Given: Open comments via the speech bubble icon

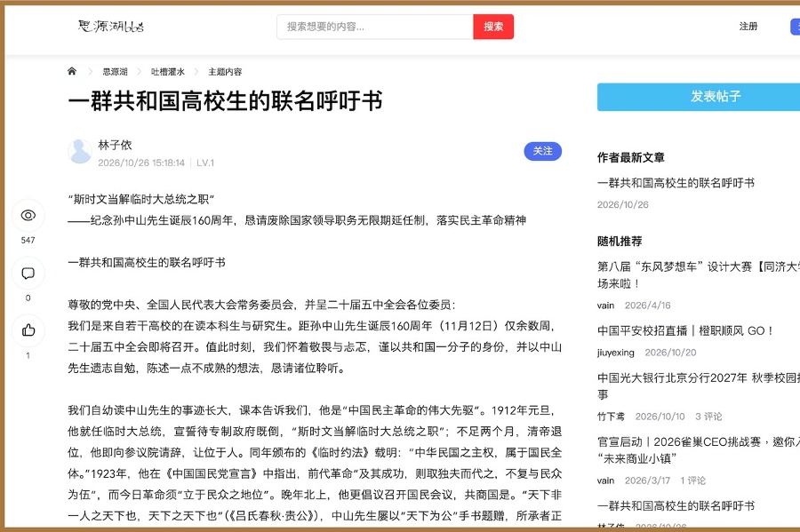Looking at the screenshot, I should (x=28, y=274).
